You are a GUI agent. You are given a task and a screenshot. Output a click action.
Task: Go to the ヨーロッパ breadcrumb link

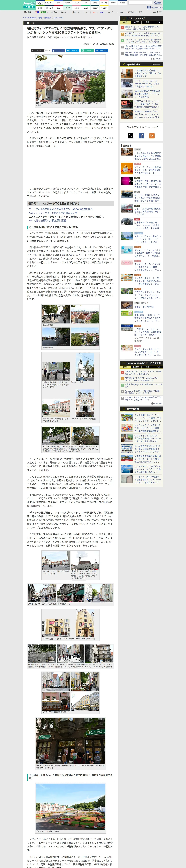pyautogui.click(x=58, y=18)
